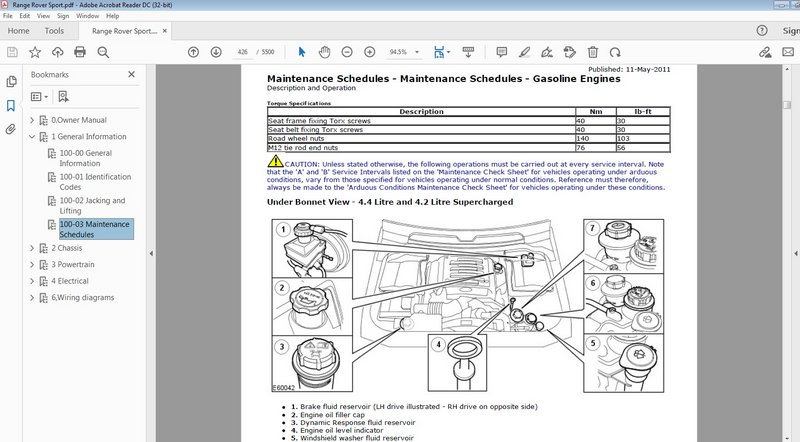Open page thumbnails panel icon
This screenshot has height=442, width=800.
click(11, 82)
